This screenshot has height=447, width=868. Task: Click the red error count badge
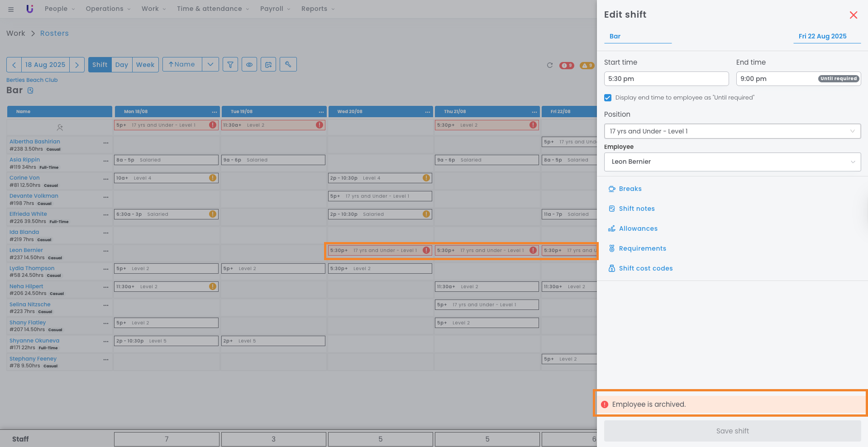pos(567,66)
